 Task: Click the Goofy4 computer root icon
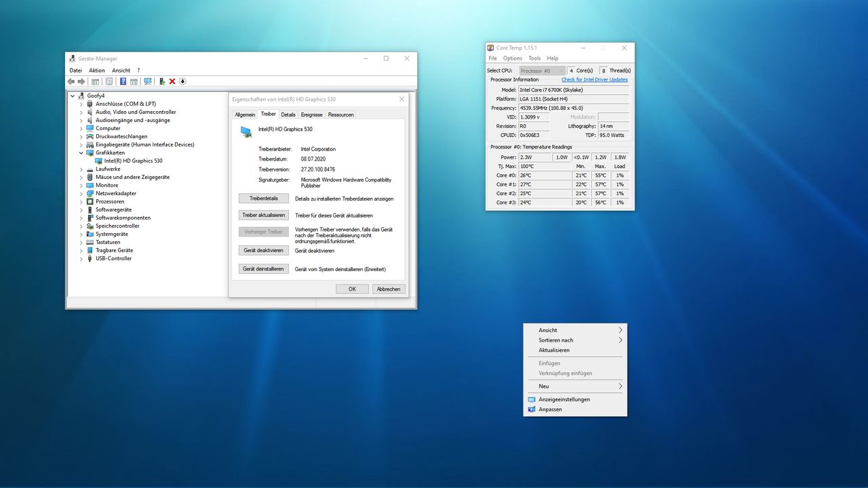pyautogui.click(x=81, y=96)
